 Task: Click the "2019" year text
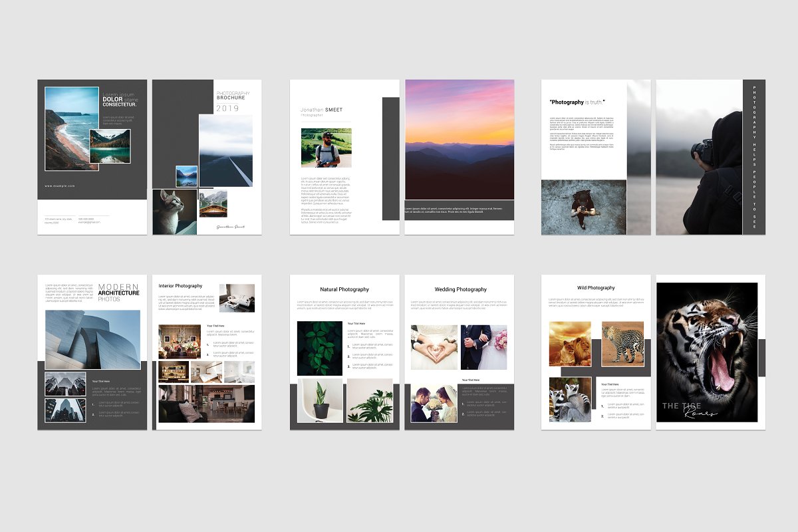(x=227, y=108)
